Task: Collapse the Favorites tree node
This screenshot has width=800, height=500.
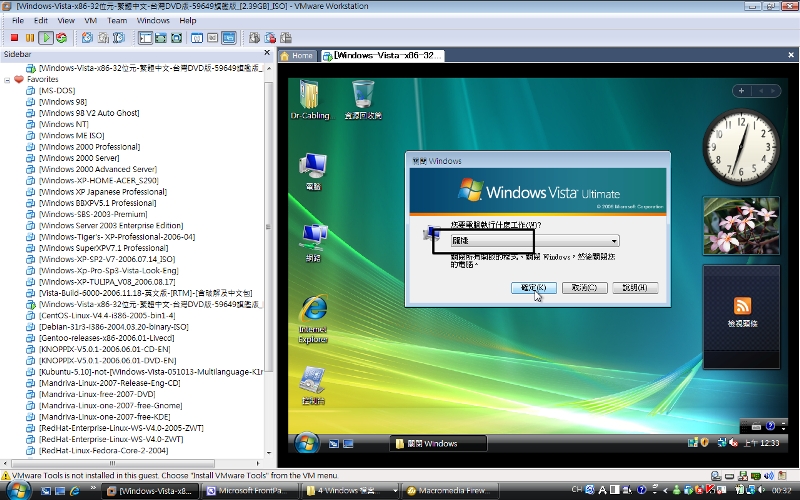Action: 7,80
